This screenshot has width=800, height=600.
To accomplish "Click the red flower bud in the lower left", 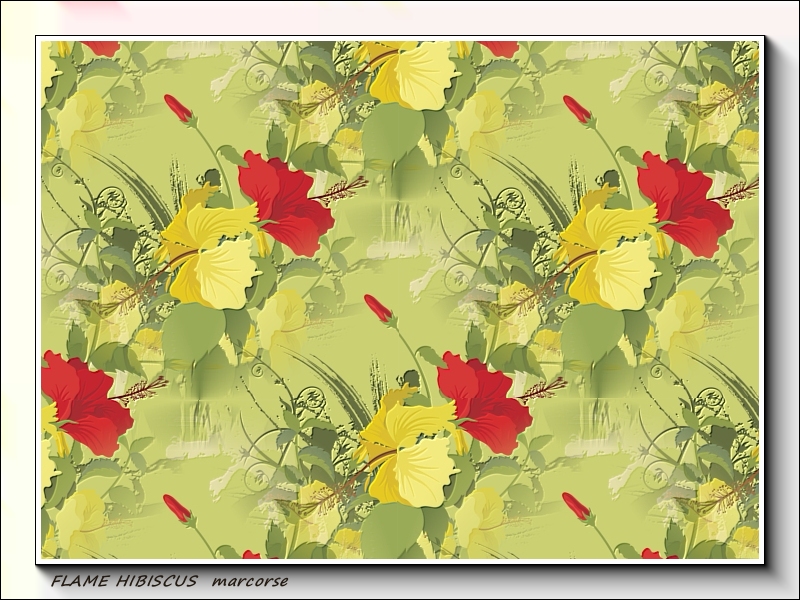I will [177, 508].
